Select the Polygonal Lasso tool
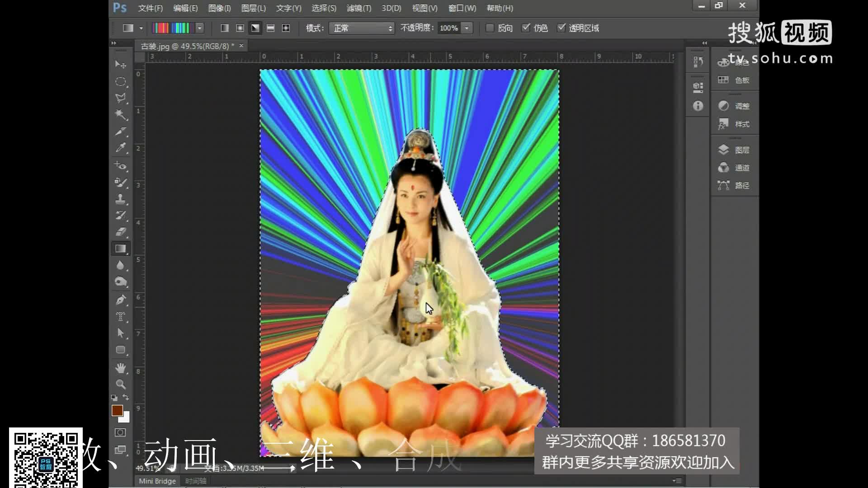868x488 pixels. pos(120,98)
